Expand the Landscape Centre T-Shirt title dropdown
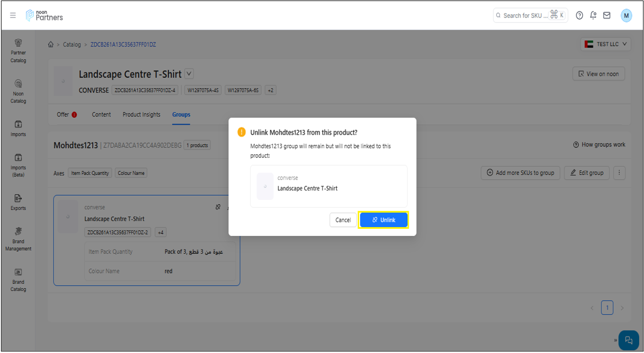644x353 pixels. coord(189,74)
